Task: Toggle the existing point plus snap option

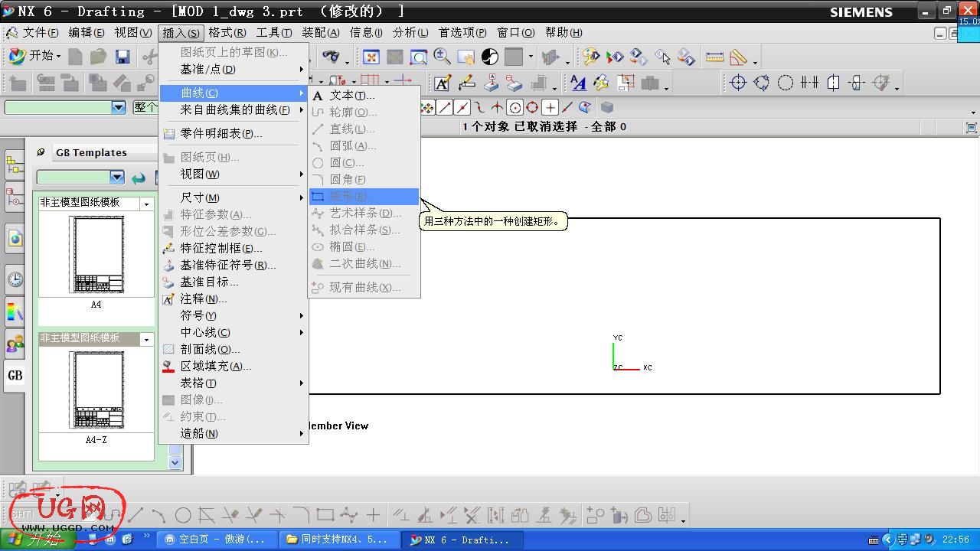Action: click(x=550, y=108)
